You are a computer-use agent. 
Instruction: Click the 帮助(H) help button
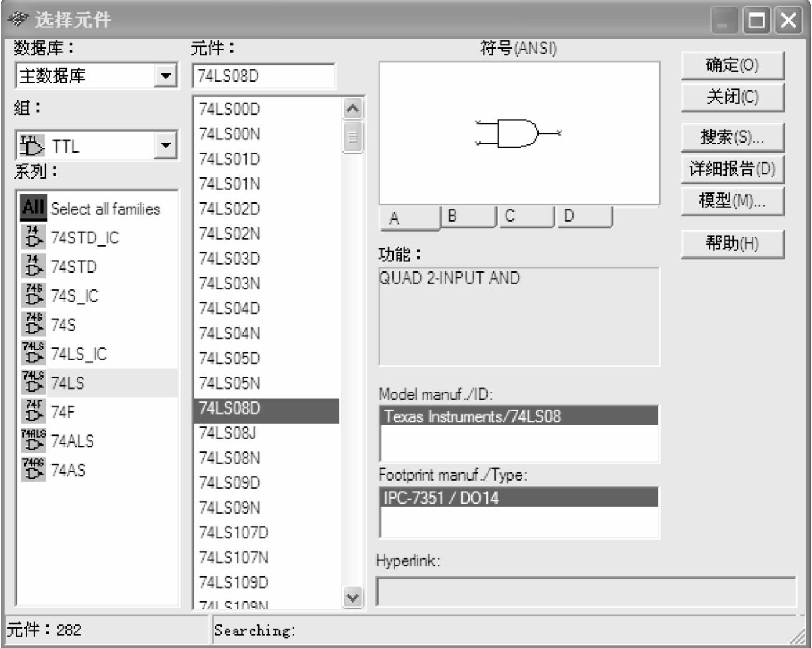732,243
